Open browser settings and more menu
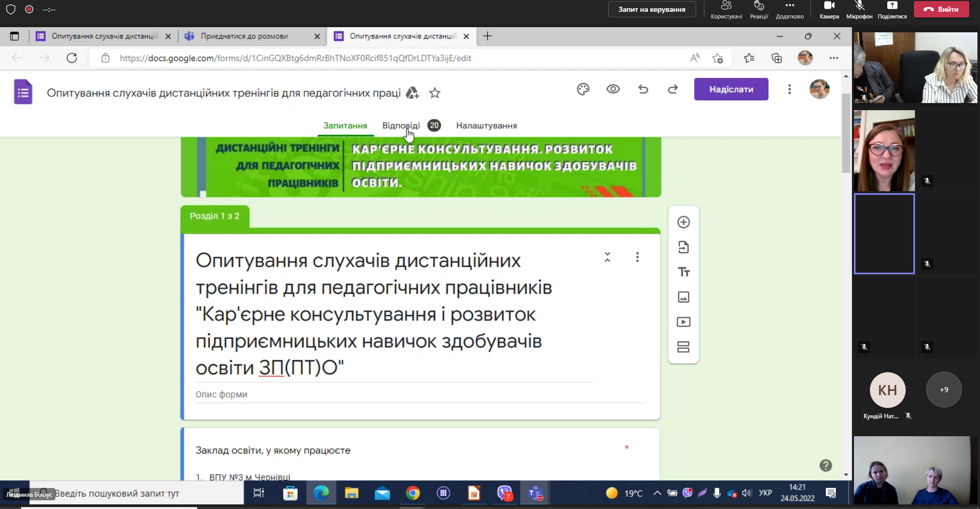Viewport: 980px width, 509px height. point(833,58)
